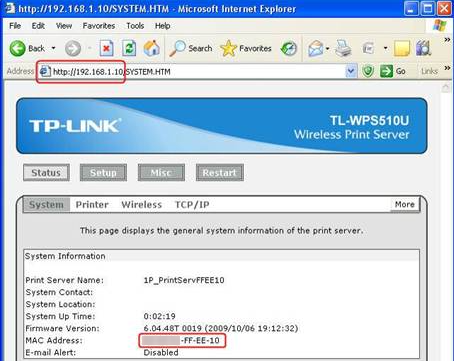Open the History toolbar icon
This screenshot has height=364, width=454.
click(289, 49)
